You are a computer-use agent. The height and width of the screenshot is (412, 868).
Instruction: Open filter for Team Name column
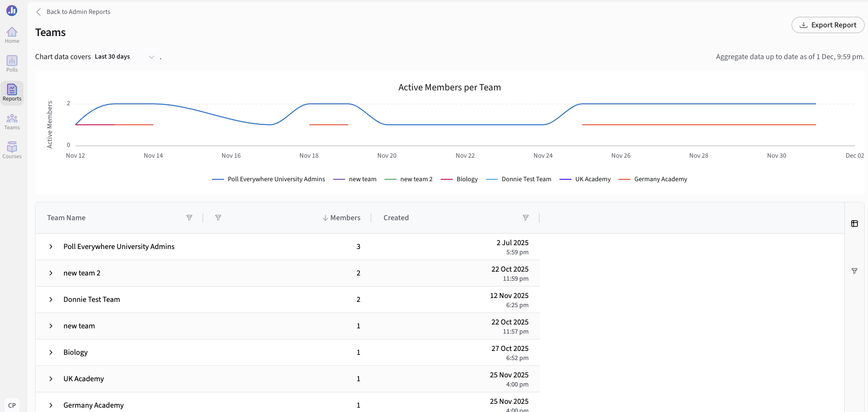click(x=189, y=218)
